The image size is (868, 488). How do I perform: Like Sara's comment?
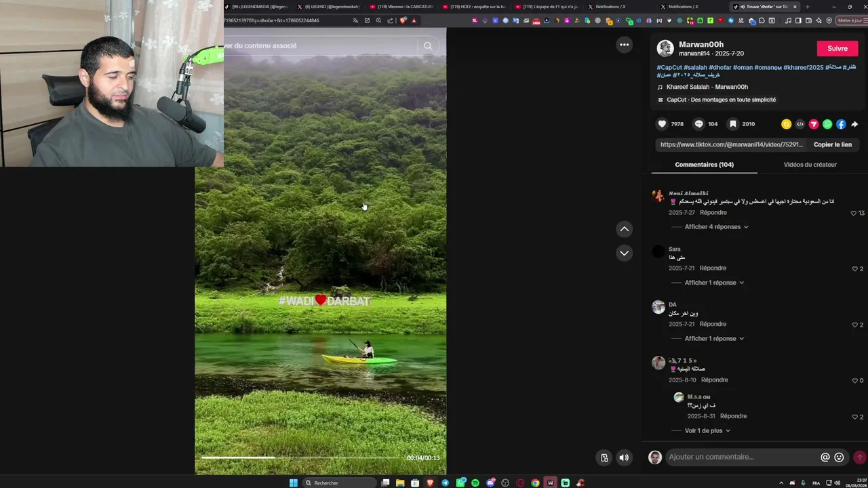[855, 269]
